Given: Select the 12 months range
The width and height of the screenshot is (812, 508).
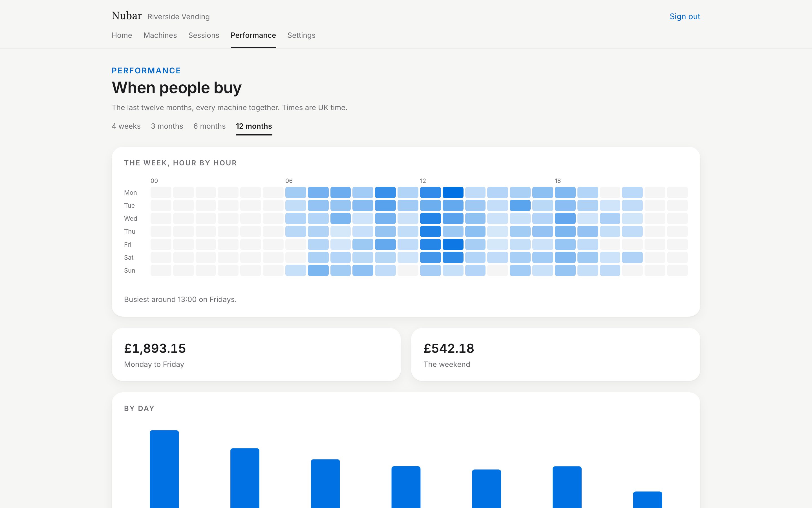Looking at the screenshot, I should coord(254,126).
